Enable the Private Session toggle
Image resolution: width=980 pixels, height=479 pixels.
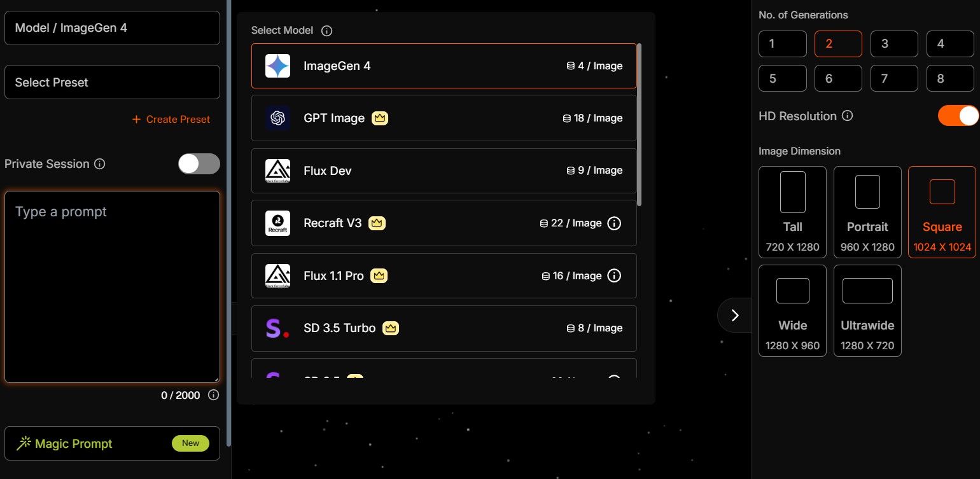pos(199,163)
